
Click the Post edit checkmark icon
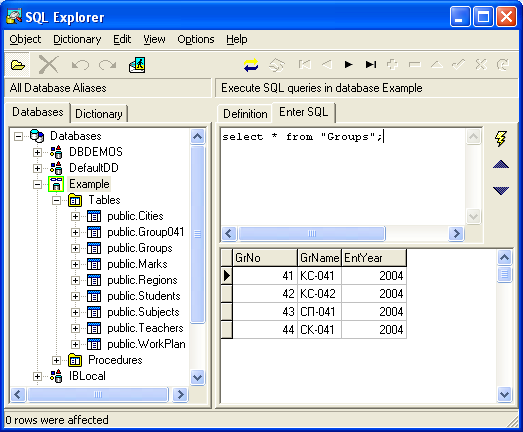click(x=459, y=64)
